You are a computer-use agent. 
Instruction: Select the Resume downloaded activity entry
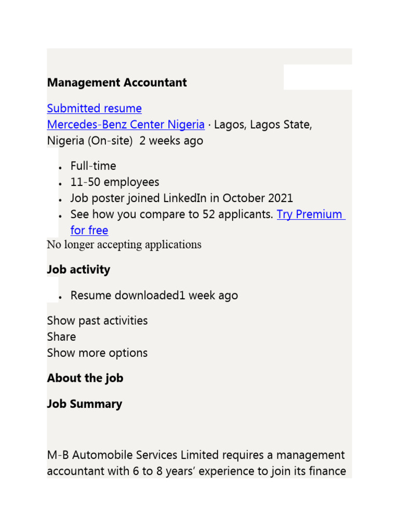(154, 296)
